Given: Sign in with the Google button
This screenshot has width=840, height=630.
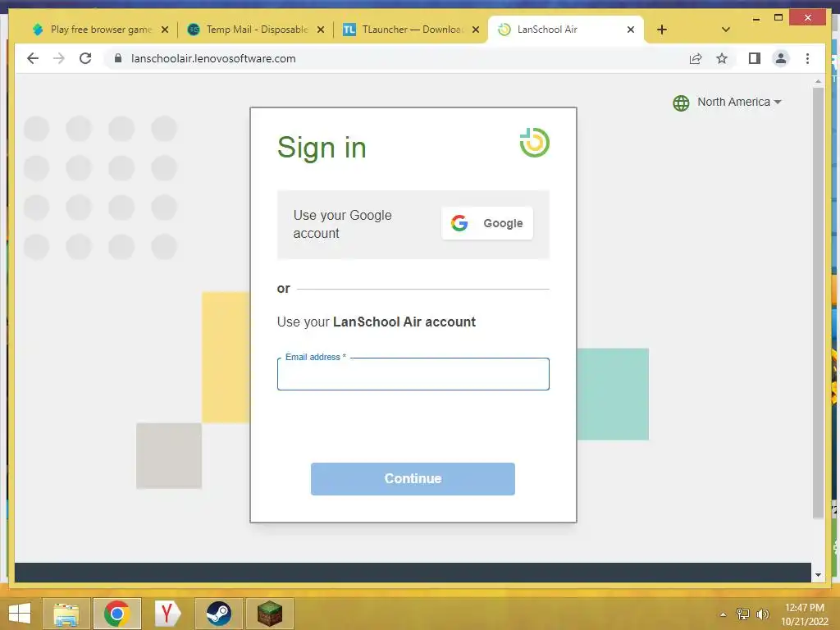Looking at the screenshot, I should click(x=487, y=223).
